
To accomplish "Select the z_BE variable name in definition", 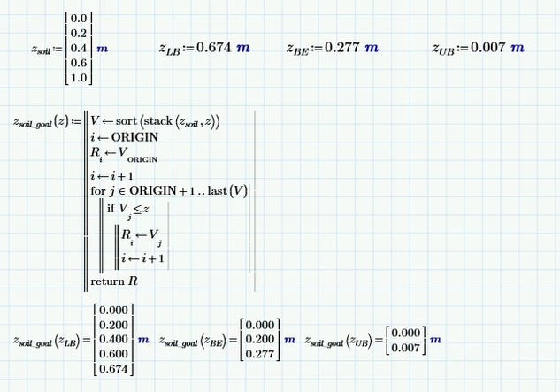I will [297, 49].
